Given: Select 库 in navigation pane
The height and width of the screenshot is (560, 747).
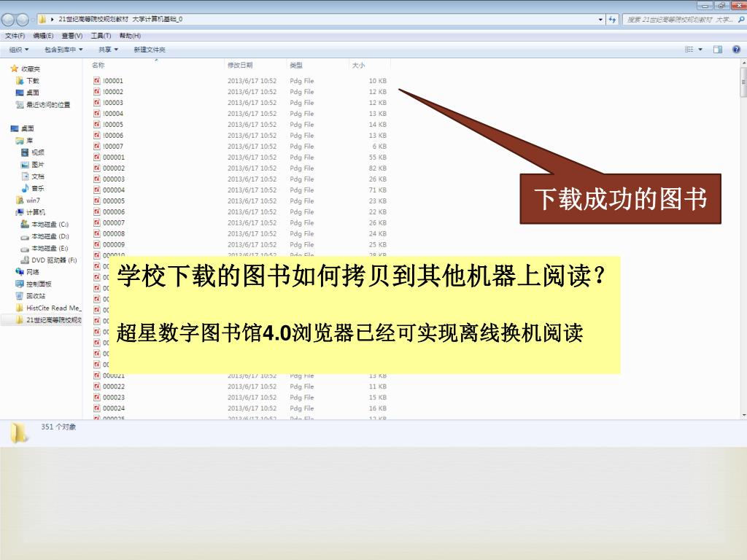Looking at the screenshot, I should [24, 141].
